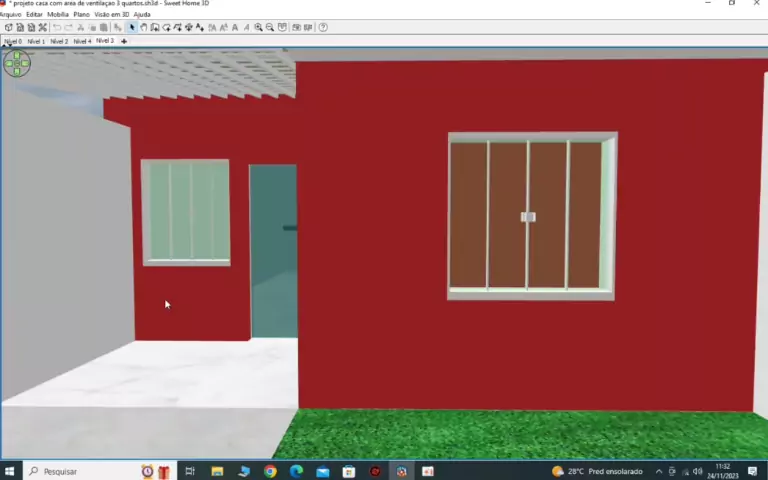Viewport: 768px width, 480px height.
Task: Open the Mobília menu
Action: (x=58, y=15)
